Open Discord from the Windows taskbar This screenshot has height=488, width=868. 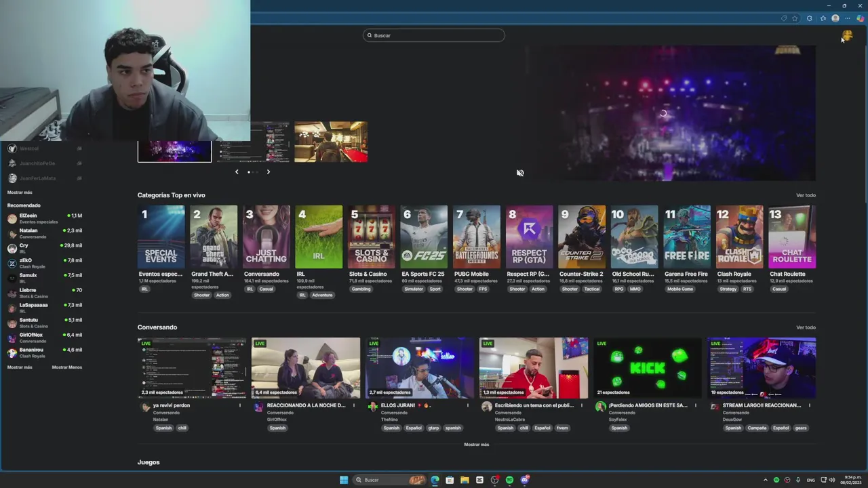click(525, 480)
